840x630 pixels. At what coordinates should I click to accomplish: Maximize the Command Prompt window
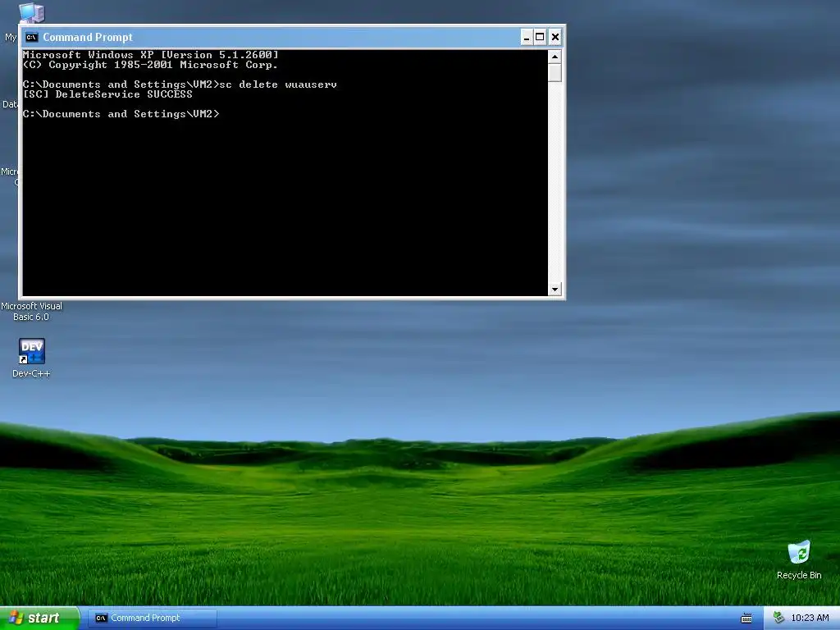click(x=540, y=37)
